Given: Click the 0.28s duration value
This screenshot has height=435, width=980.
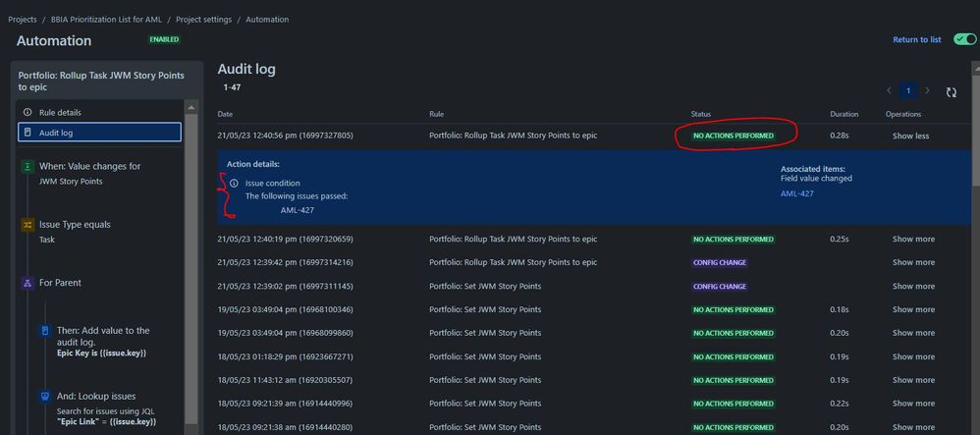Looking at the screenshot, I should tap(839, 136).
